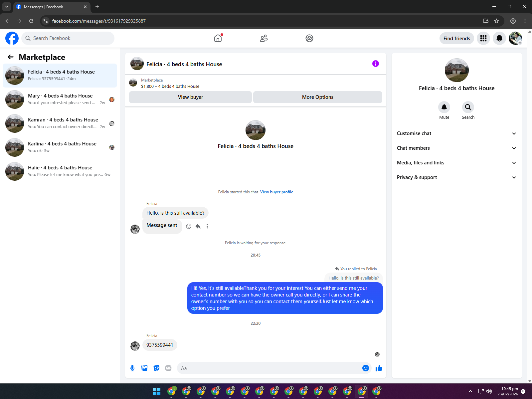Screen dimensions: 532x399
Task: Open the emoji picker in message box
Action: pos(366,368)
